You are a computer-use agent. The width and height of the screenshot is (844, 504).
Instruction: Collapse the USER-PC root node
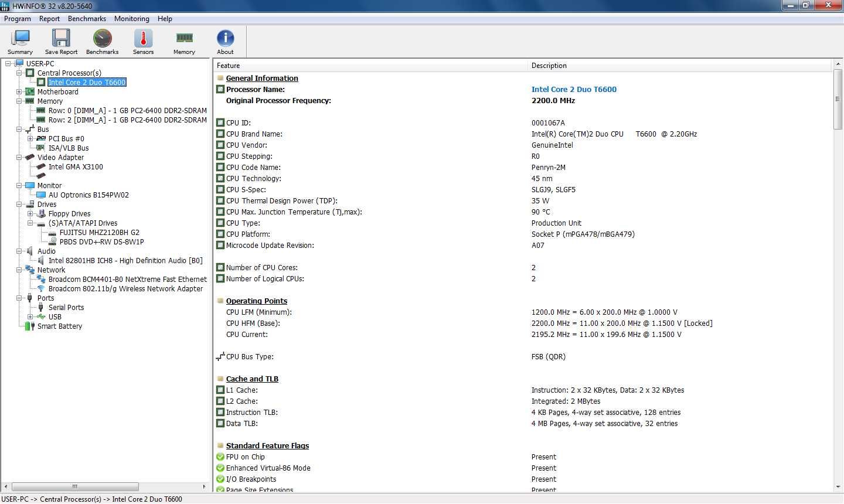tap(8, 63)
